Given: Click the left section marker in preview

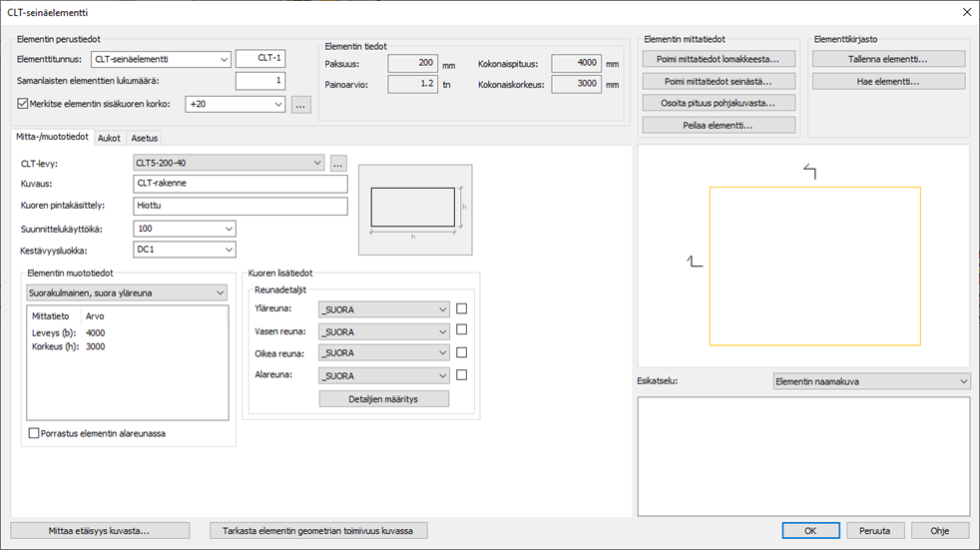Looking at the screenshot, I should pyautogui.click(x=696, y=262).
